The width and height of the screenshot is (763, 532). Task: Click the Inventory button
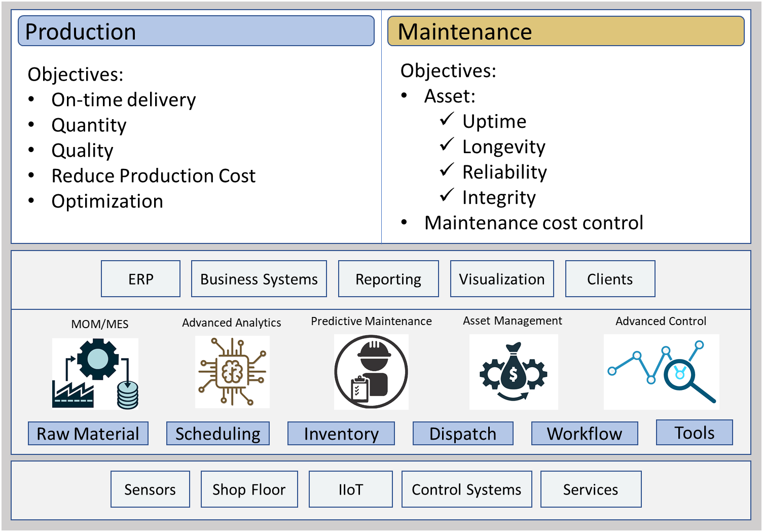(x=341, y=434)
